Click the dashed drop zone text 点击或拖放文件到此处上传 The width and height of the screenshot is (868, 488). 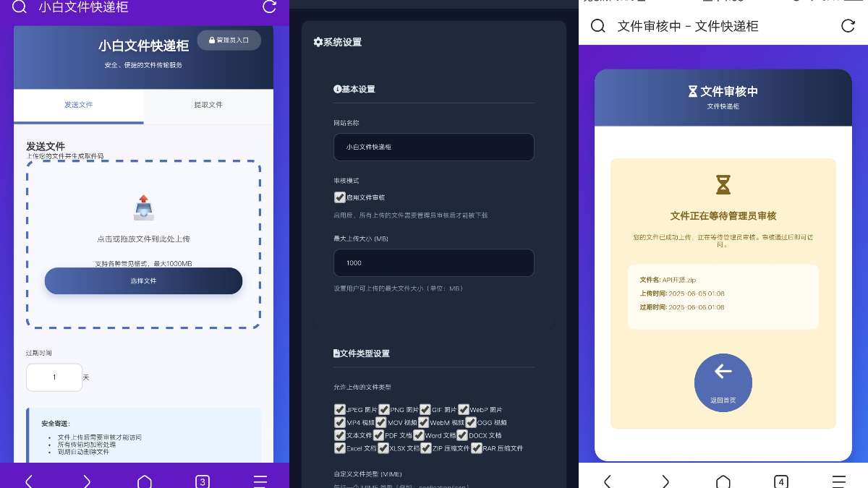144,239
